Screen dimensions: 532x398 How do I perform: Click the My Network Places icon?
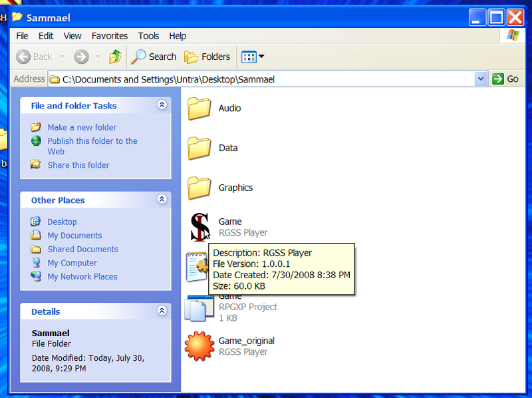click(x=36, y=276)
